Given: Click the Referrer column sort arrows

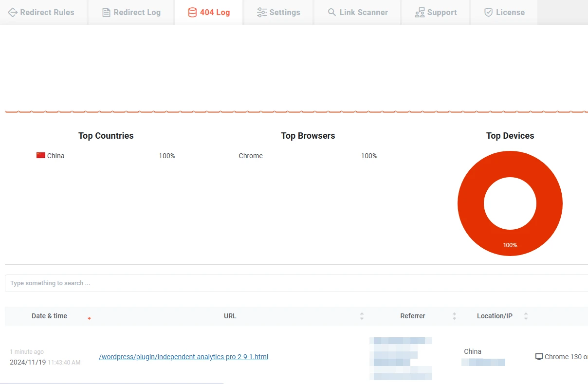Looking at the screenshot, I should (x=454, y=316).
